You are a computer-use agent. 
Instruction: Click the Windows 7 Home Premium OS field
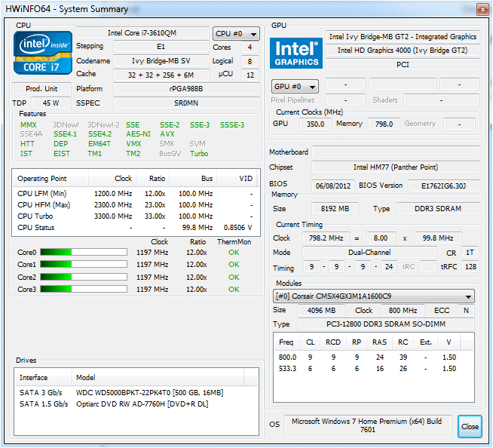coord(368,425)
